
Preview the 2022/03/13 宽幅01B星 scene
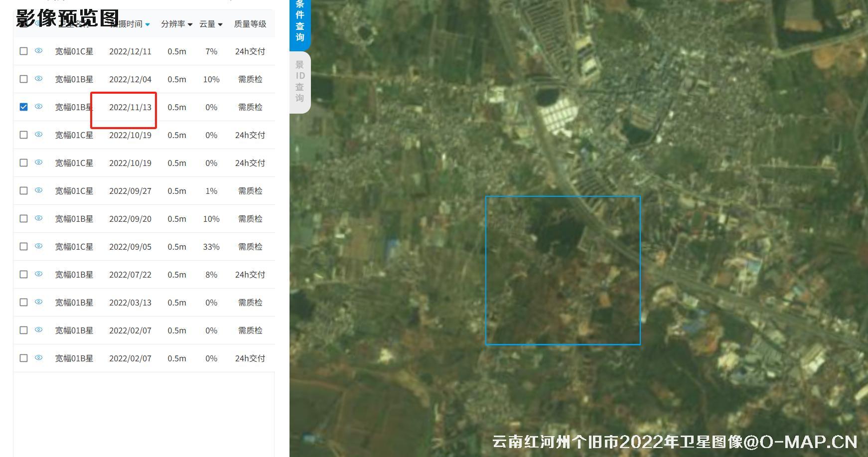point(38,302)
